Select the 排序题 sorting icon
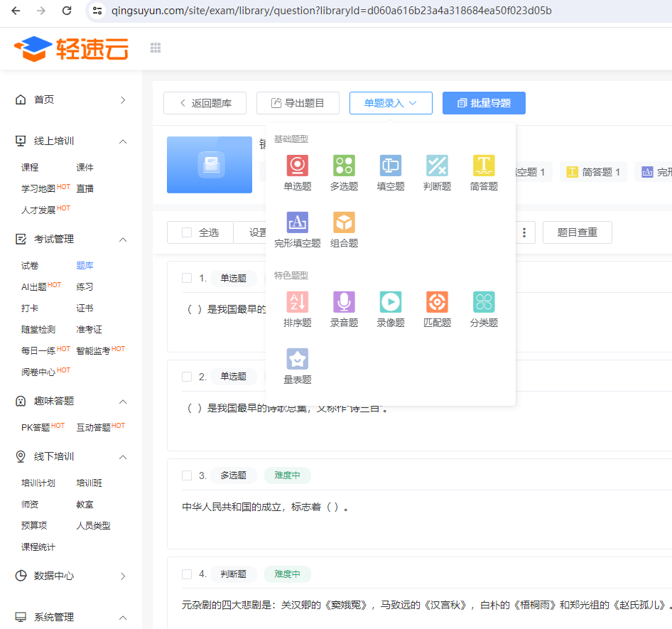The image size is (672, 629). (298, 302)
